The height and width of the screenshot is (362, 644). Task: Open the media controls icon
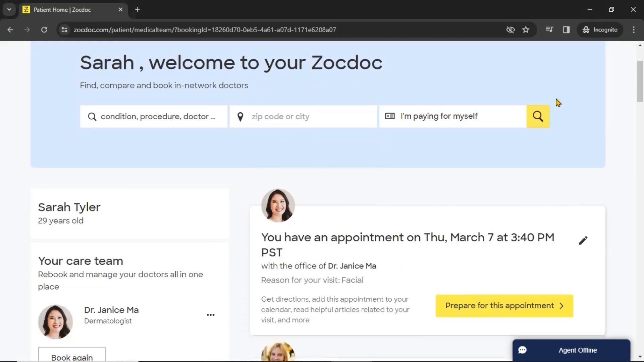(x=549, y=30)
